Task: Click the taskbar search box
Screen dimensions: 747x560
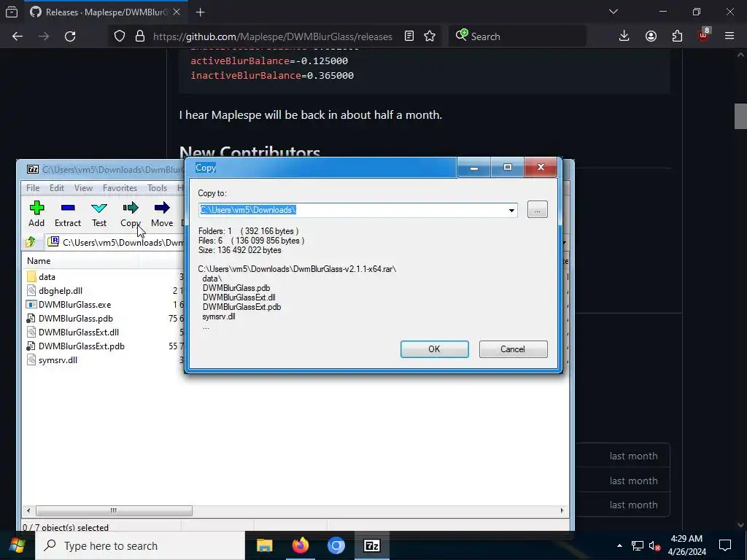Action: 140,545
